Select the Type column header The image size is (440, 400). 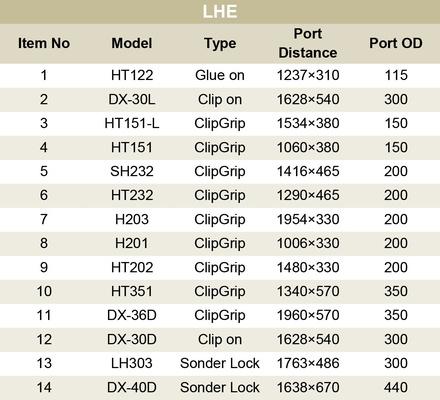[220, 44]
